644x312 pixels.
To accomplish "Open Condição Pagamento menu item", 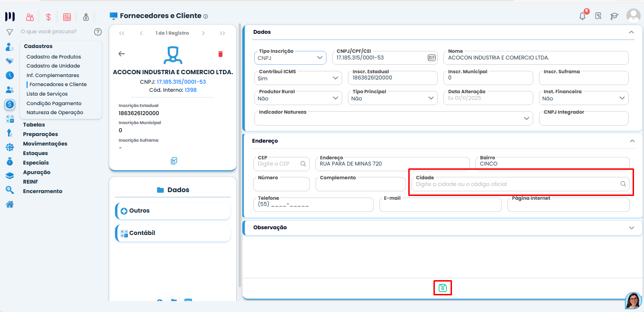I will pos(54,103).
